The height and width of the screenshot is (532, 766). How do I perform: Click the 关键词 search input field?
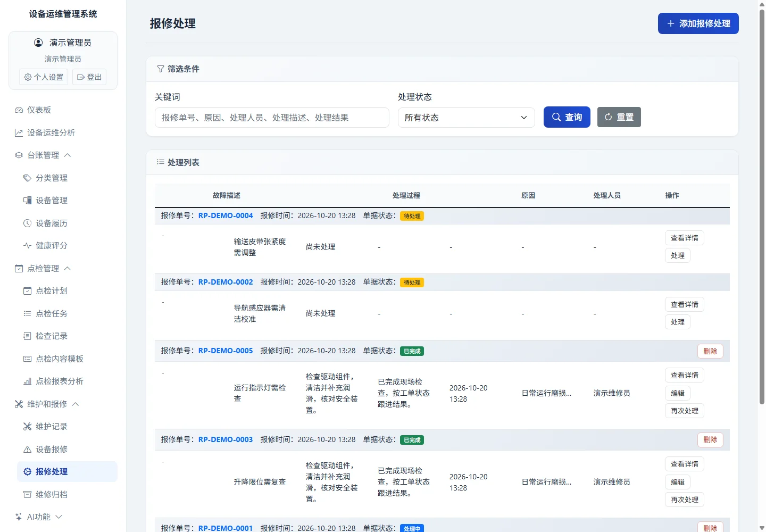coord(272,118)
